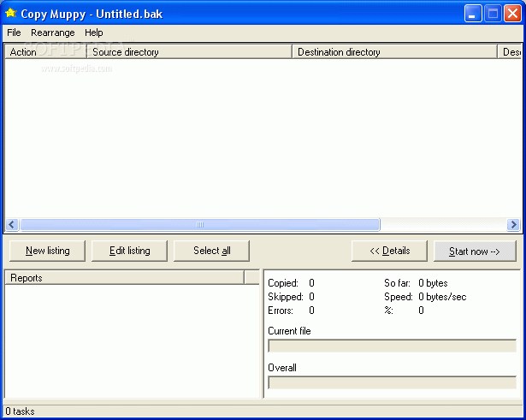Click the New listing button
The width and height of the screenshot is (526, 420).
[x=47, y=251]
